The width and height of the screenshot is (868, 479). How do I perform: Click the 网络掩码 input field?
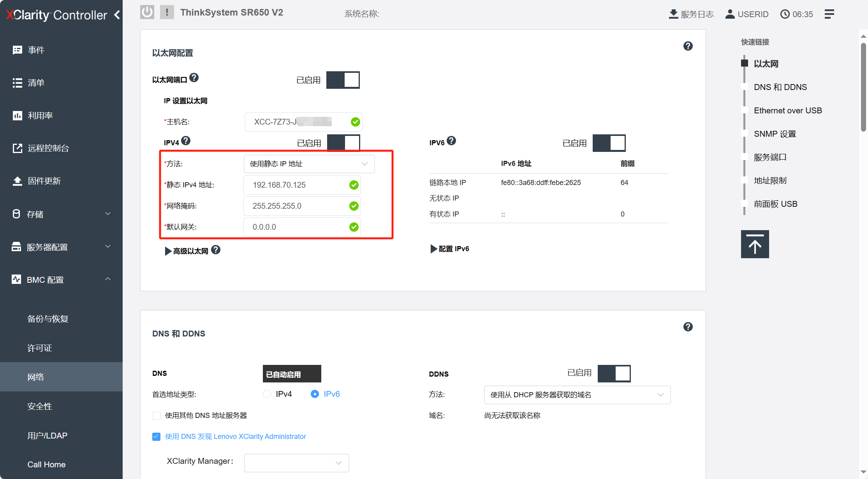click(x=302, y=206)
